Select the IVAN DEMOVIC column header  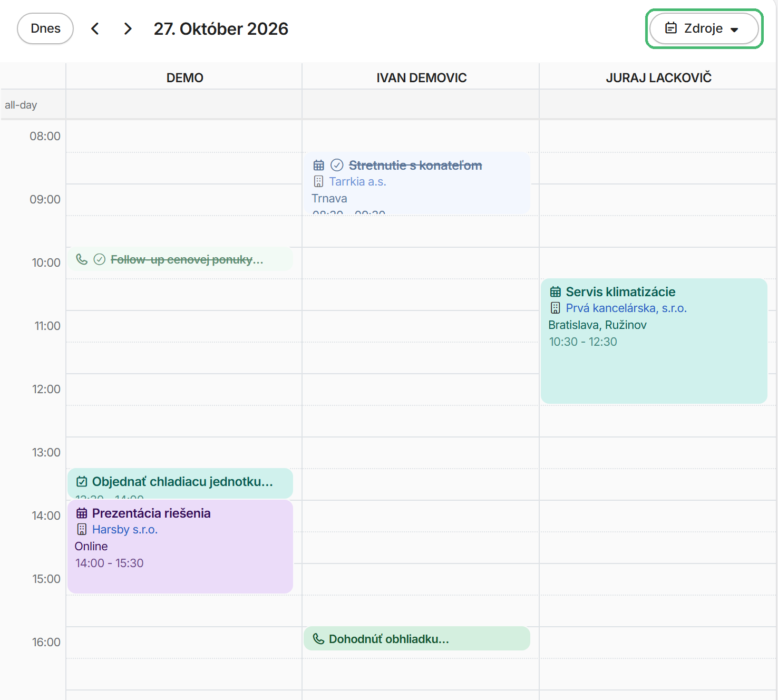(421, 77)
